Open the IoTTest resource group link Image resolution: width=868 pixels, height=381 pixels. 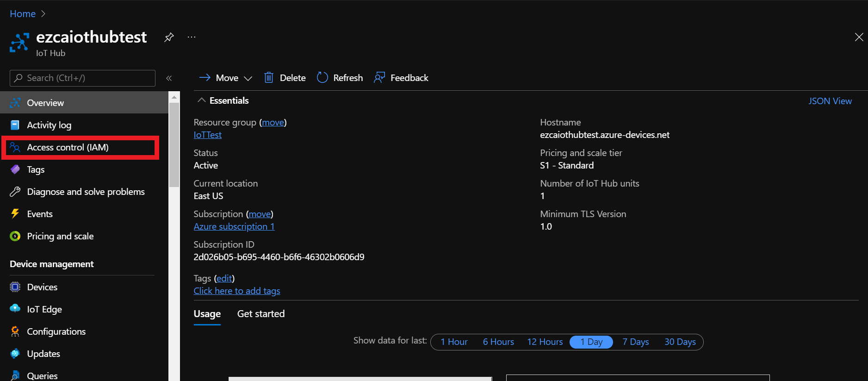[x=208, y=135]
